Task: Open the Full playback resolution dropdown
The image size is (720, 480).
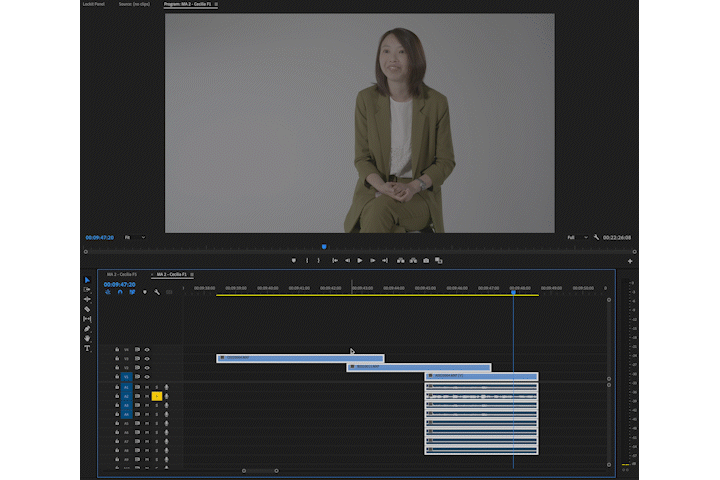Action: point(577,237)
